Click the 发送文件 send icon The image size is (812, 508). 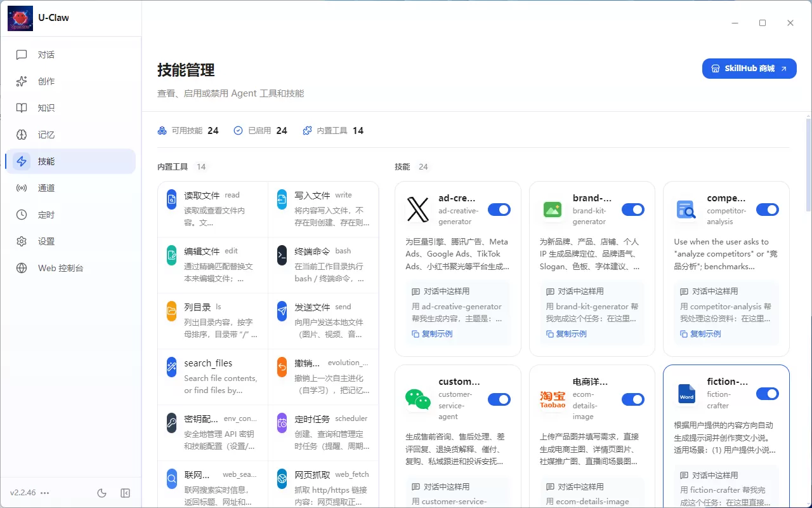pos(282,311)
